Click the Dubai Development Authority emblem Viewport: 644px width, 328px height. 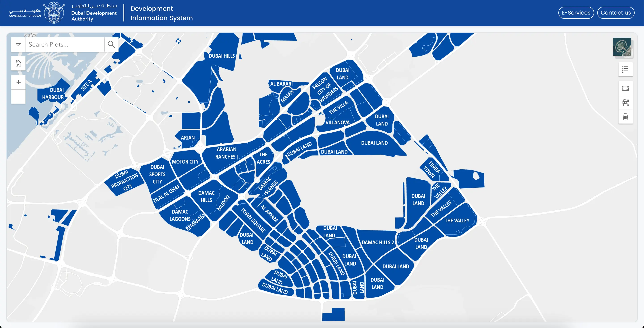pos(54,13)
